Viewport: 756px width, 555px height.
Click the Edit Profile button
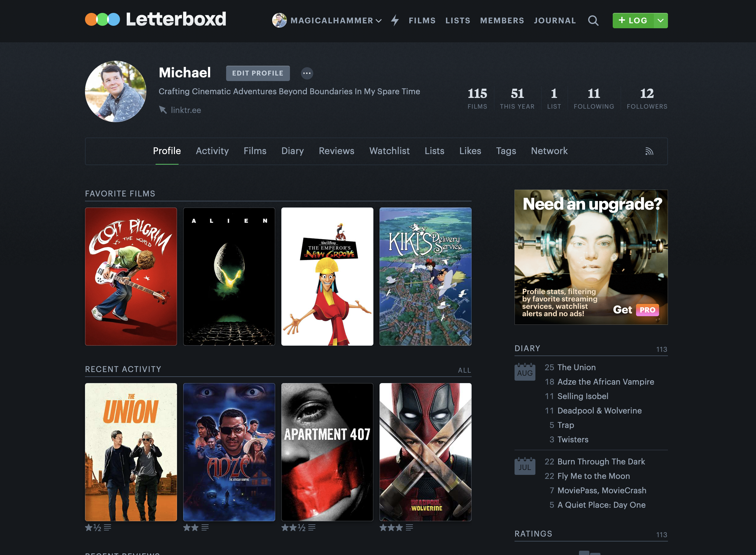[258, 73]
